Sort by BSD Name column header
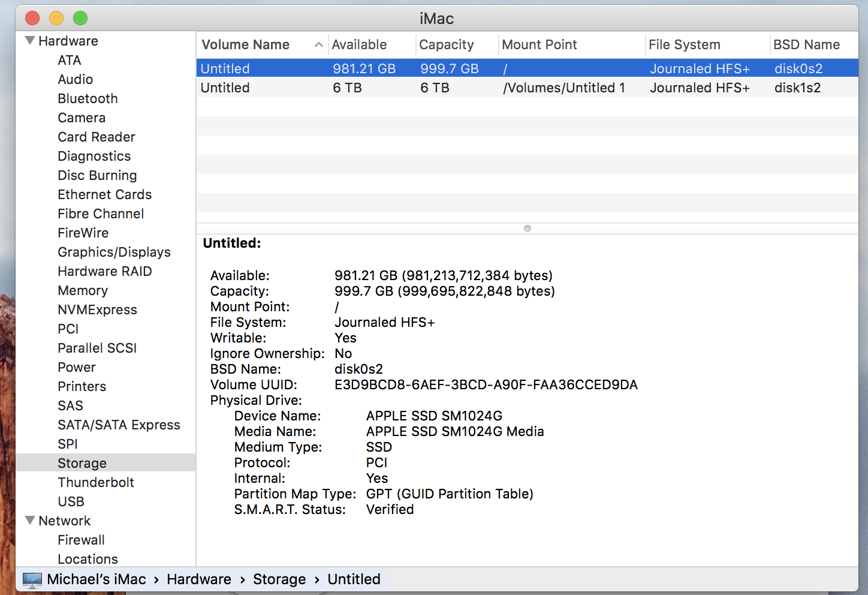Viewport: 868px width, 595px height. 807,44
